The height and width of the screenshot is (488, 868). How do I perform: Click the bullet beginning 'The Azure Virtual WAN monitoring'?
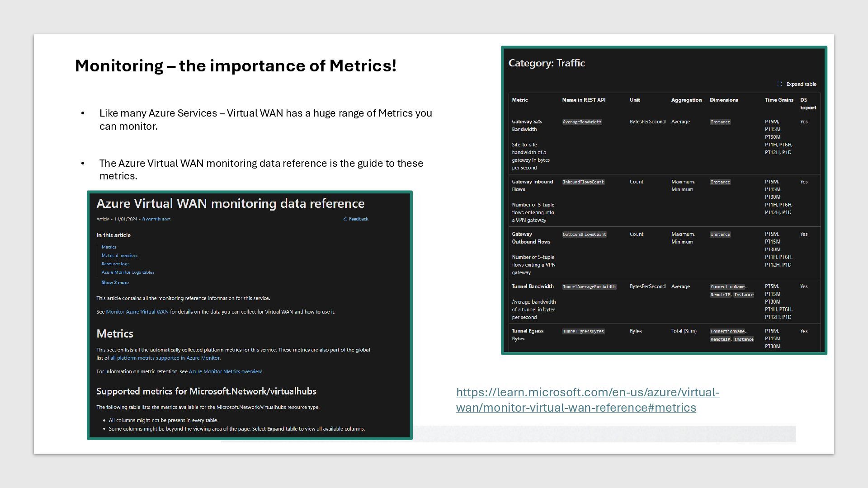coord(261,169)
